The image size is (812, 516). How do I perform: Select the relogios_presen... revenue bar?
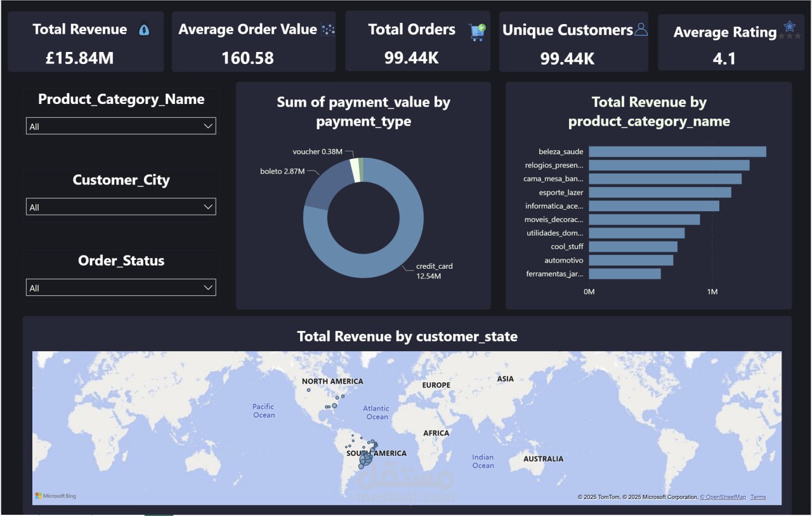tap(669, 165)
